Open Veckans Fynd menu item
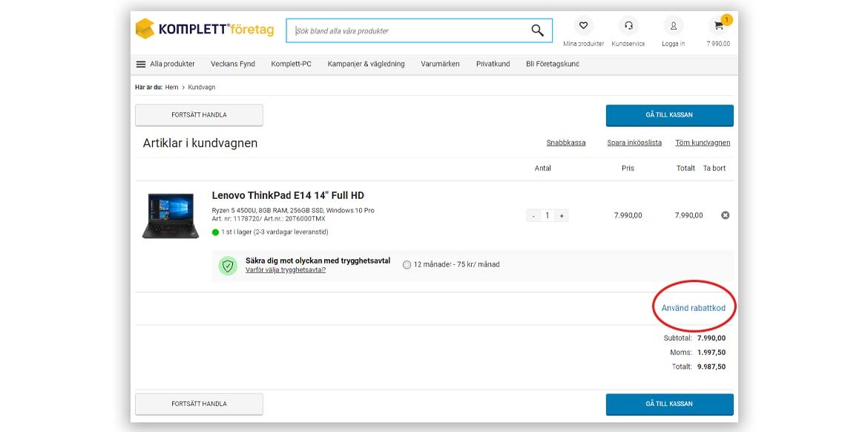Viewport: 868px width, 432px height. click(232, 65)
